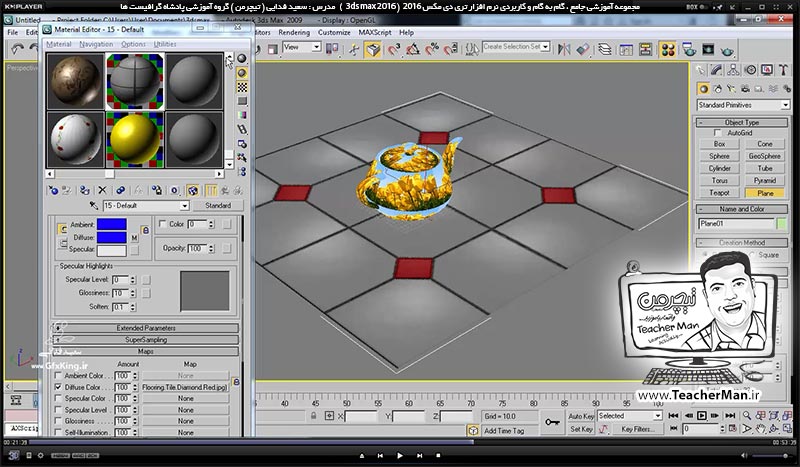The image size is (800, 467).
Task: Click the Mirror tool icon
Action: 564,49
